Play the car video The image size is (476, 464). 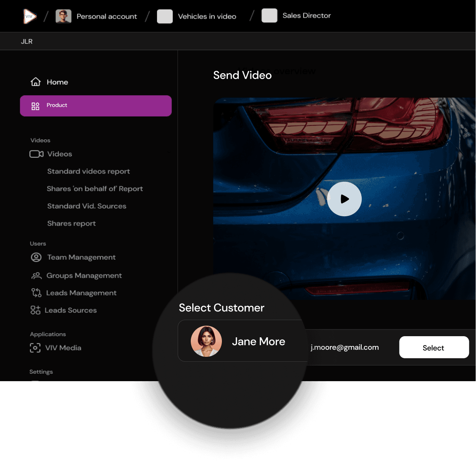click(344, 199)
